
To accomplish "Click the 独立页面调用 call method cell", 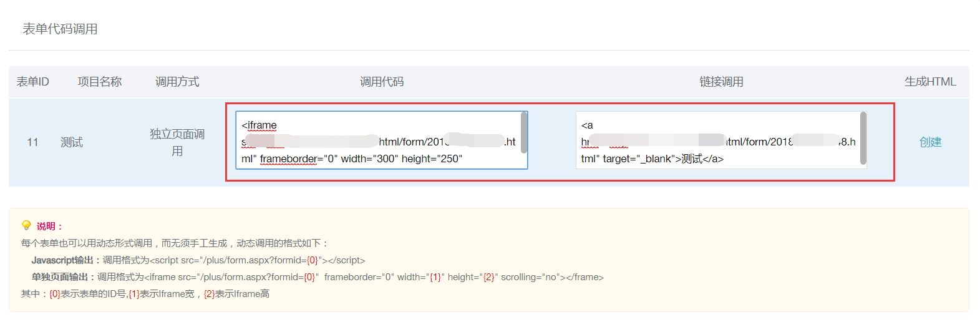I will click(x=177, y=142).
